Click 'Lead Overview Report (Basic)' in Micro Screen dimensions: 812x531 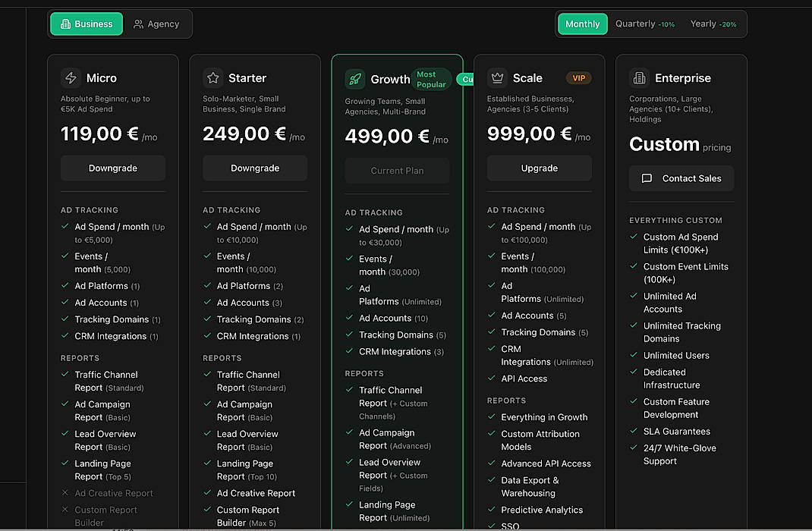105,441
